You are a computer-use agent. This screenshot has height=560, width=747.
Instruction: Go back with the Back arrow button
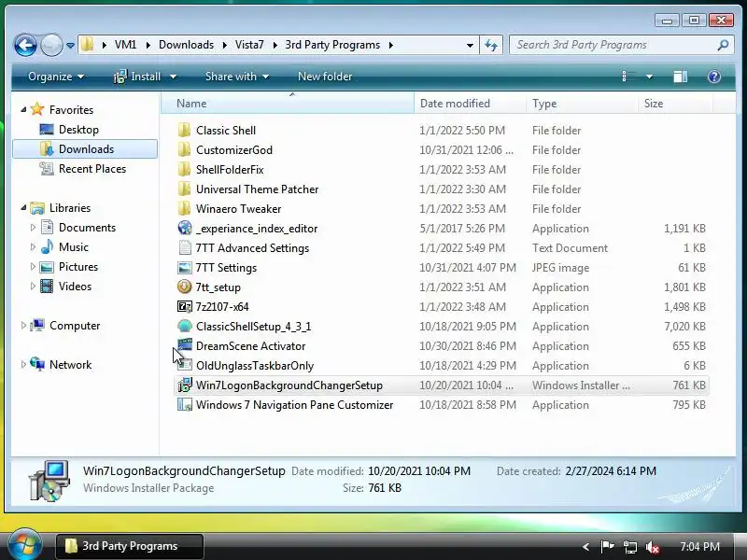point(25,45)
